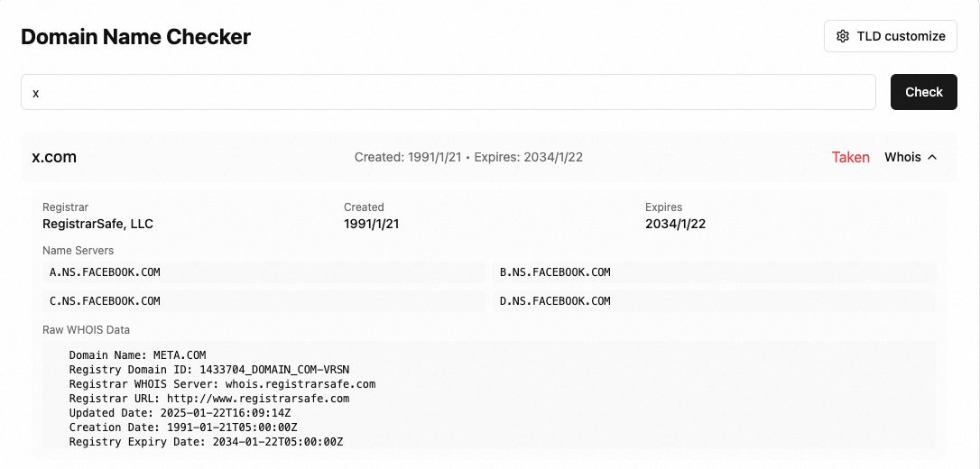
Task: Click the 2034/1/22 value under Expires
Action: 675,224
